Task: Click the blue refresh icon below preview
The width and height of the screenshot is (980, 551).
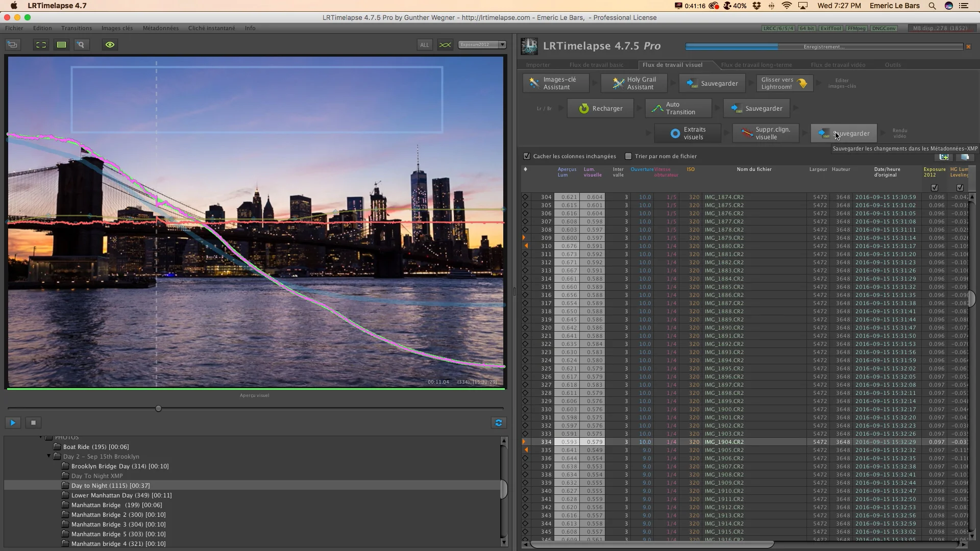Action: coord(499,422)
